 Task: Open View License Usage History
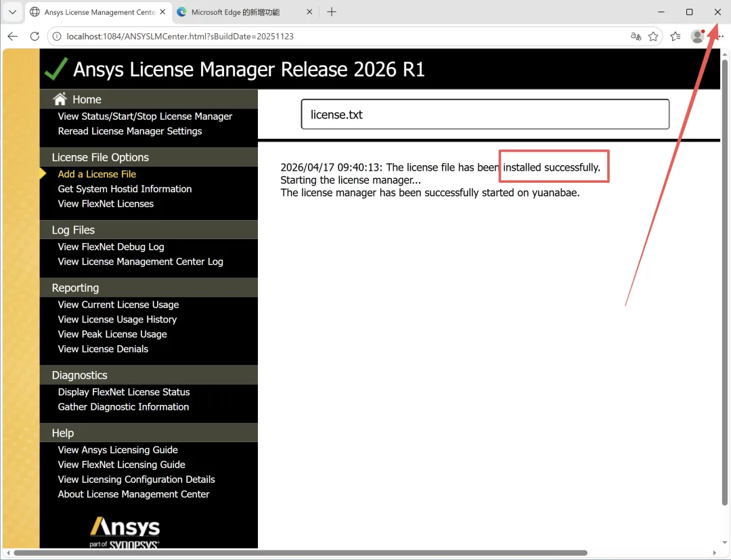[118, 320]
